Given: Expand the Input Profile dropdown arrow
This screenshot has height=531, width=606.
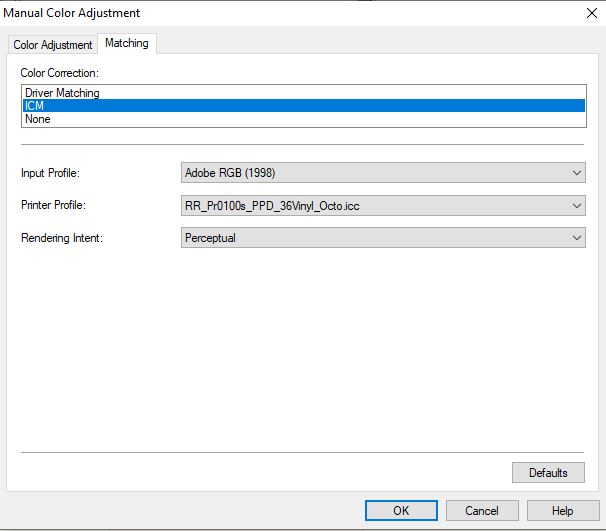Looking at the screenshot, I should 576,173.
